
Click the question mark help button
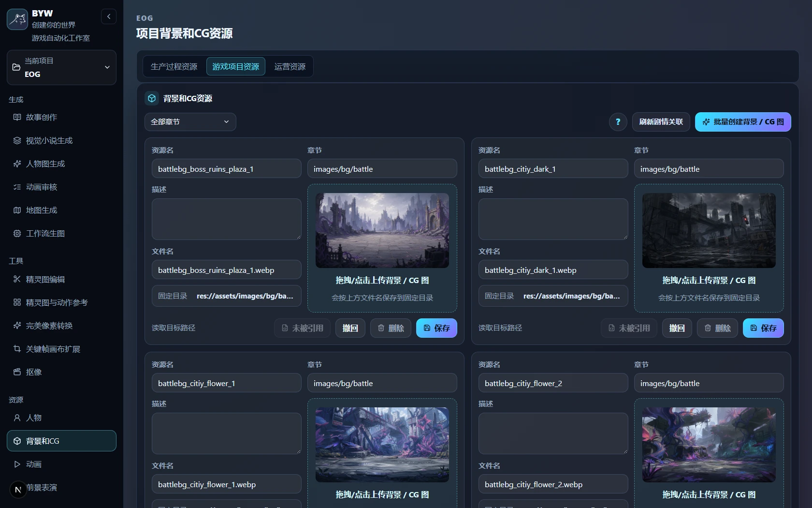[x=618, y=122]
